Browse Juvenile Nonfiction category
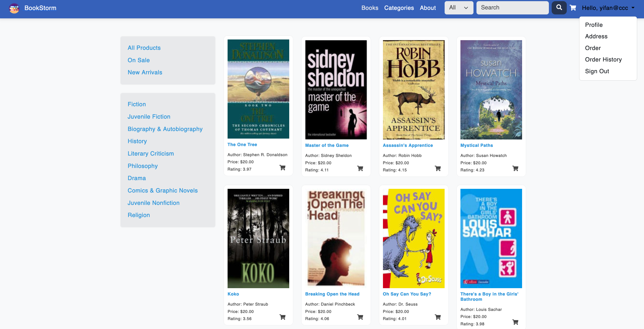644x329 pixels. [x=154, y=203]
